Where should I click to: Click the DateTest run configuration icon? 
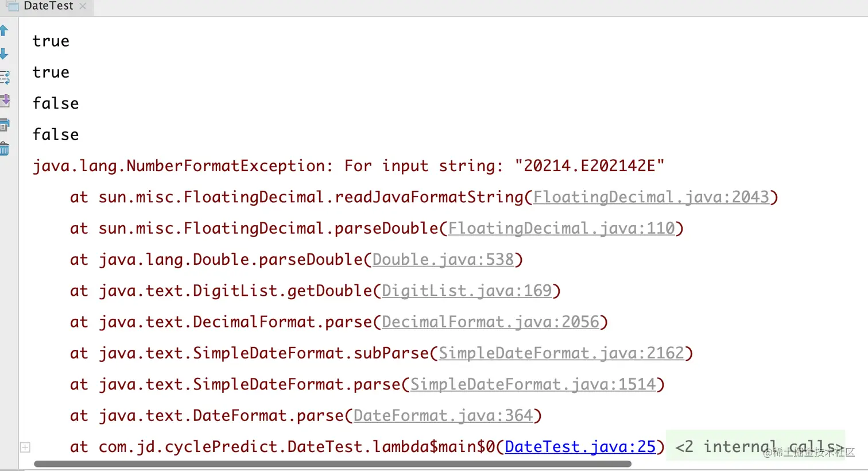[x=13, y=6]
